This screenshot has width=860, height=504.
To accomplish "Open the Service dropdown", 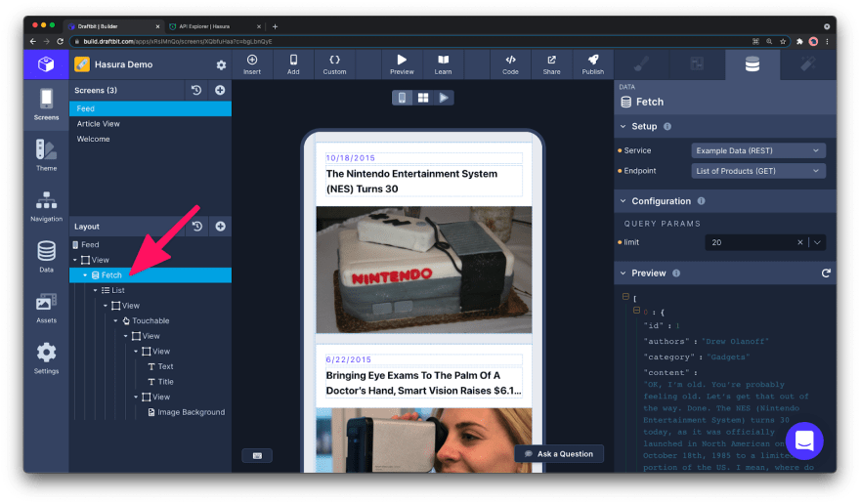I will pos(758,150).
